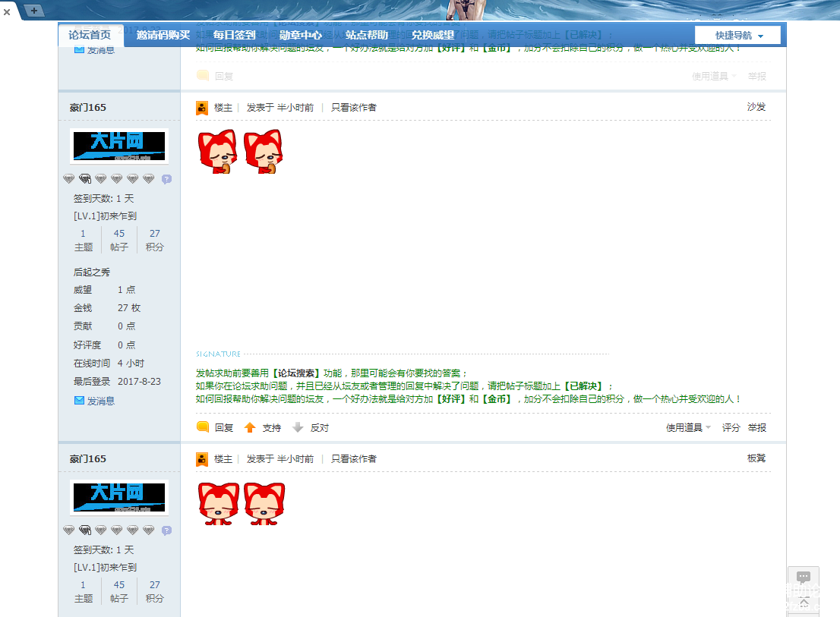Open 帖子 count 45 in 沙发 sidebar
This screenshot has width=840, height=617.
coord(119,233)
